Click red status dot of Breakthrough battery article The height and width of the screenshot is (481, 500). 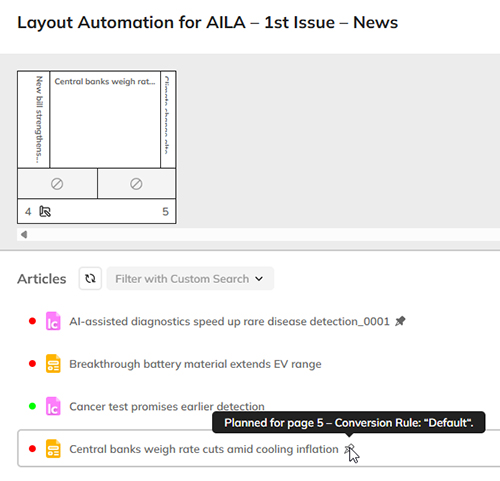(x=32, y=364)
